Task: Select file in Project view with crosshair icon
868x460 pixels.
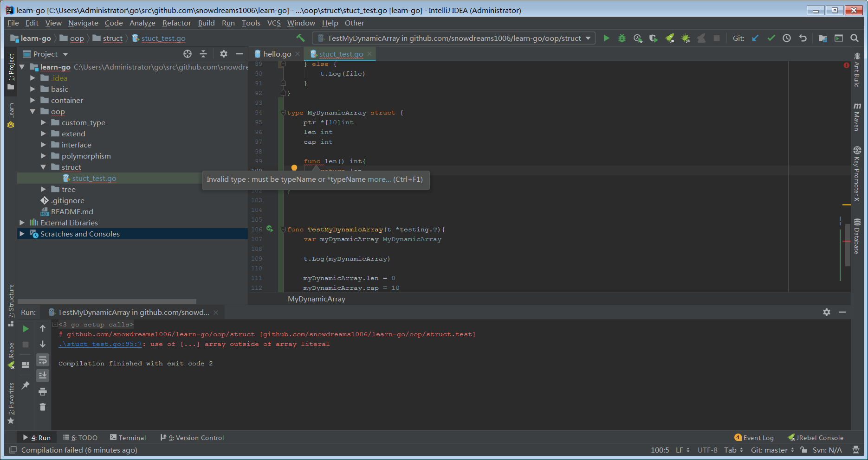Action: click(188, 54)
